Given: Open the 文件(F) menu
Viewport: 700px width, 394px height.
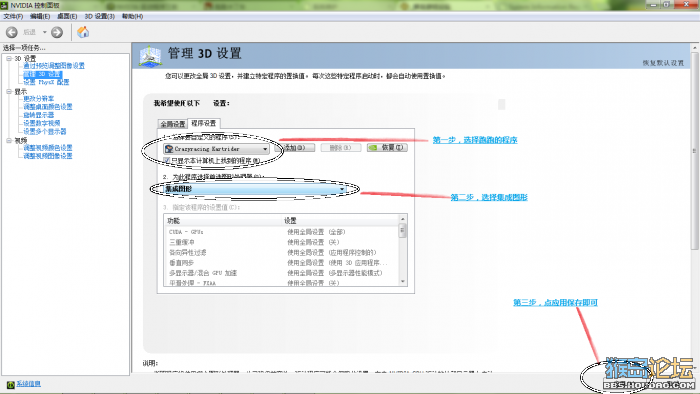Looking at the screenshot, I should (x=13, y=16).
